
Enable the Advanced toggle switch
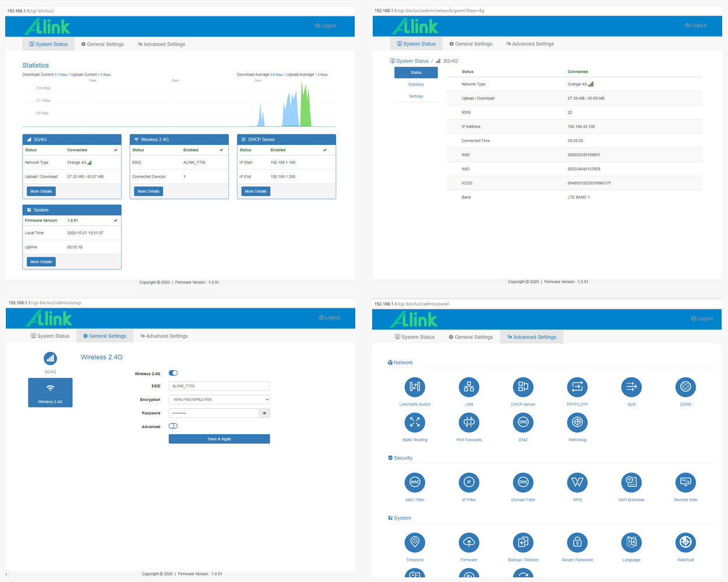[x=173, y=426]
